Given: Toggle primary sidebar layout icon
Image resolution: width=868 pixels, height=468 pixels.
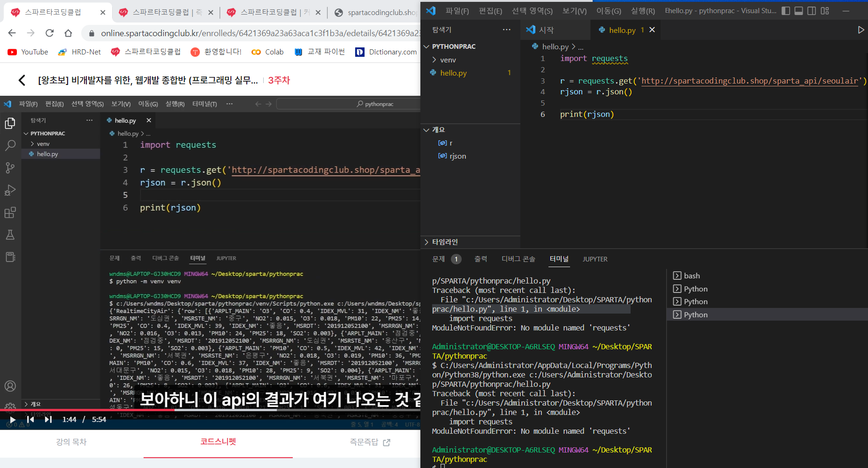Looking at the screenshot, I should (786, 11).
